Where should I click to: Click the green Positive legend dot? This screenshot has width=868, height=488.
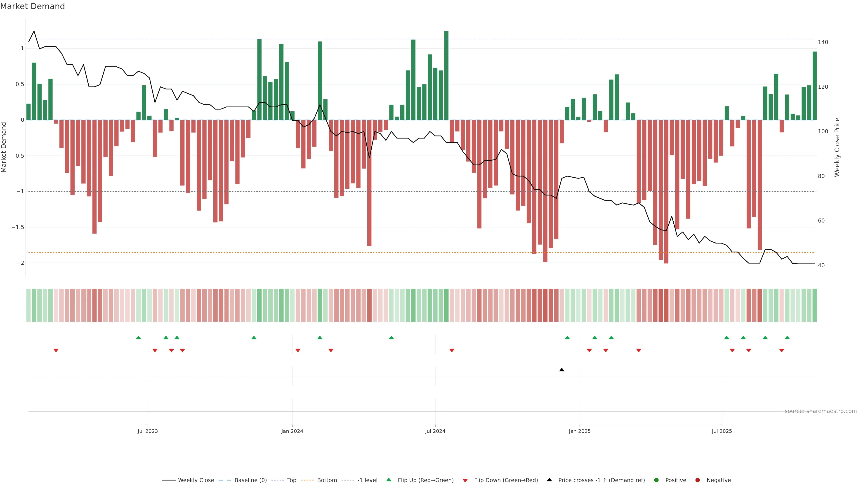point(656,480)
